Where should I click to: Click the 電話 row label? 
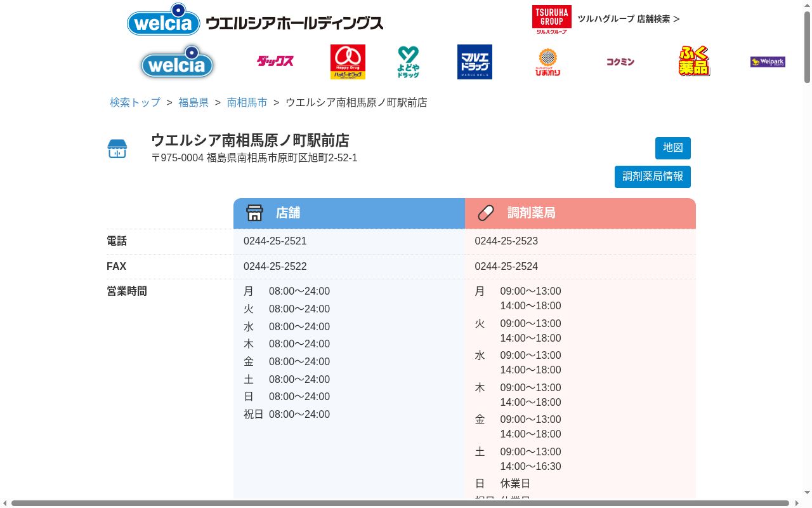pyautogui.click(x=117, y=241)
